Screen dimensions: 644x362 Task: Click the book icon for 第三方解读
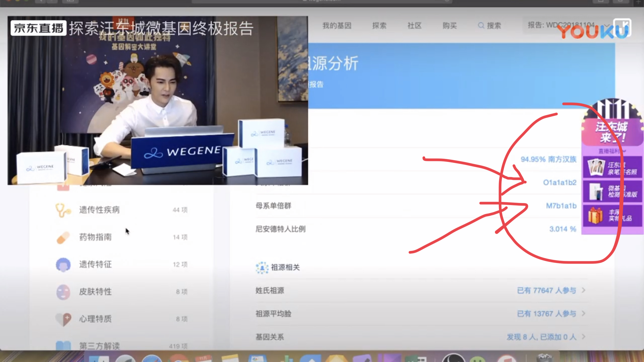click(63, 346)
